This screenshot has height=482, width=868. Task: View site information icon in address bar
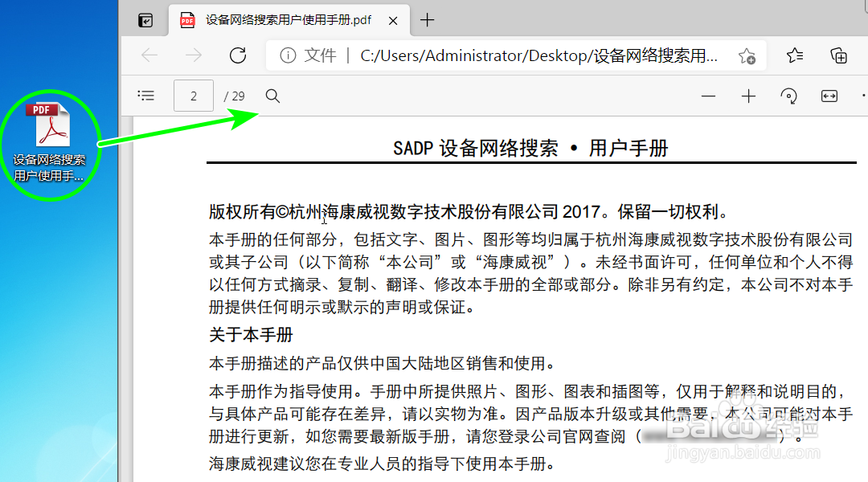click(x=288, y=55)
